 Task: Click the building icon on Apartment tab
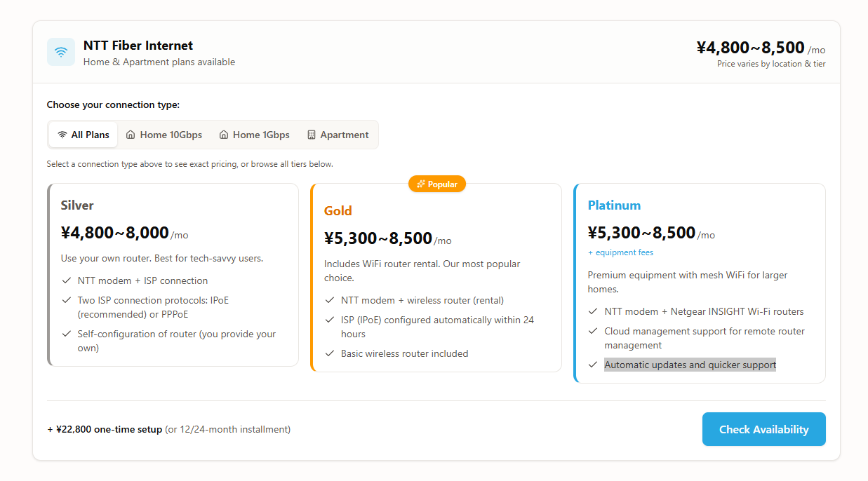[x=312, y=135]
